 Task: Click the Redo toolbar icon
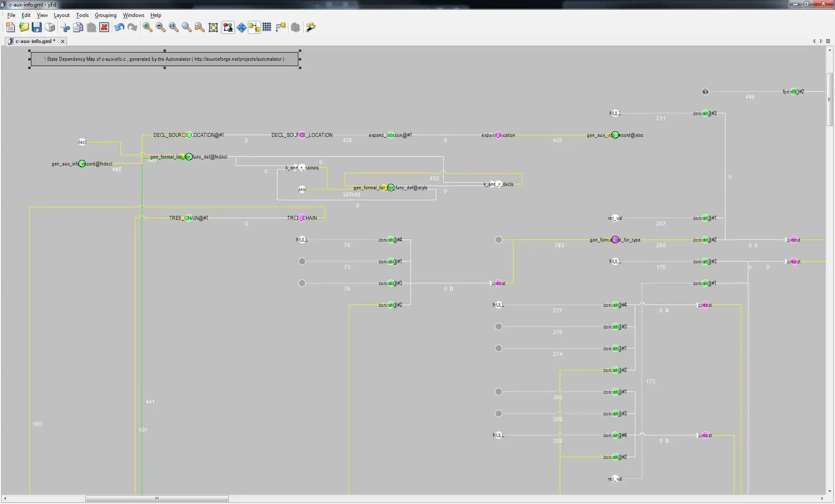click(x=132, y=27)
